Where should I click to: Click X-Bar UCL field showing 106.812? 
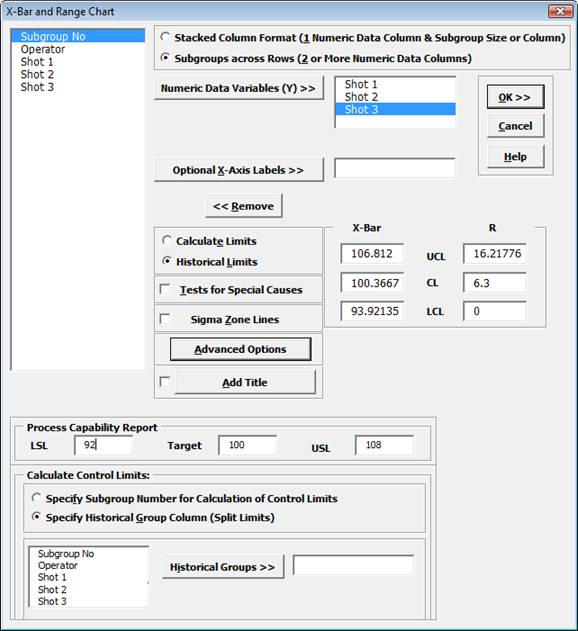pos(372,254)
